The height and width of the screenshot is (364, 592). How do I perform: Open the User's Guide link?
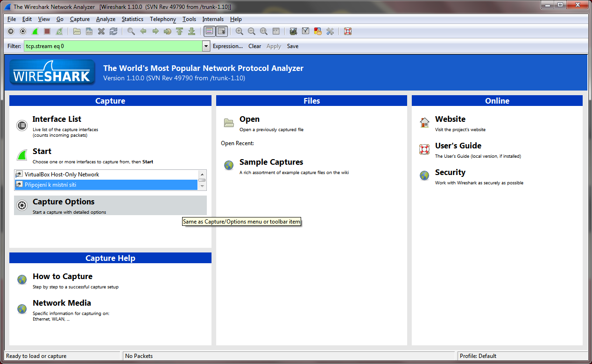[x=458, y=146]
